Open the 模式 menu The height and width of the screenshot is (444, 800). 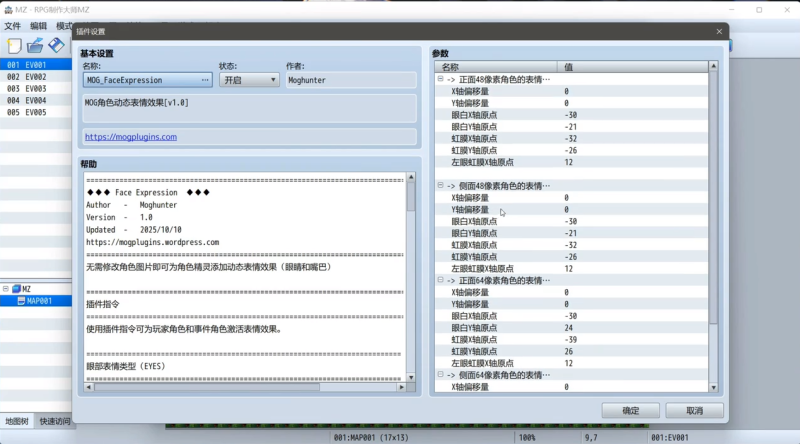pos(64,26)
